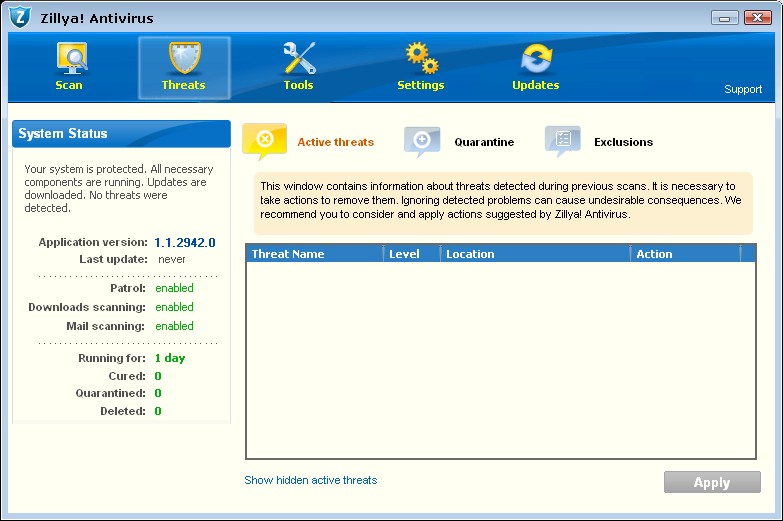Switch to the Active threats tab

(x=336, y=142)
